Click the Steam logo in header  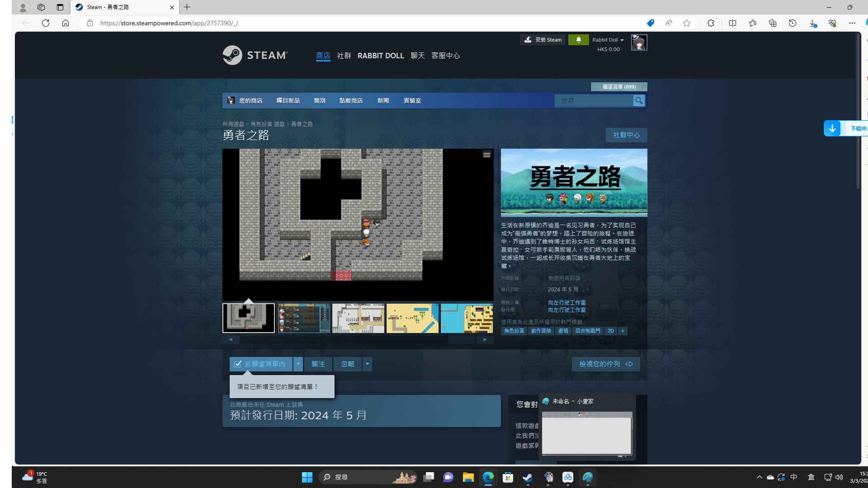tap(255, 55)
